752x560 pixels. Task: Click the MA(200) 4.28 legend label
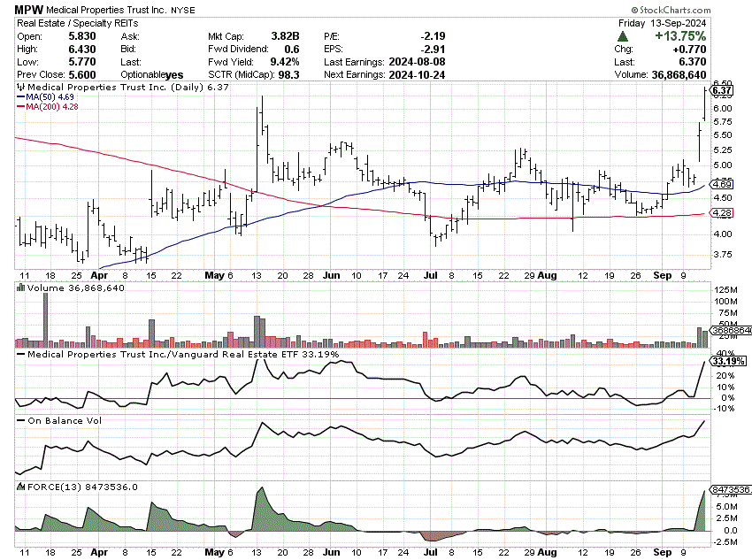[x=52, y=106]
